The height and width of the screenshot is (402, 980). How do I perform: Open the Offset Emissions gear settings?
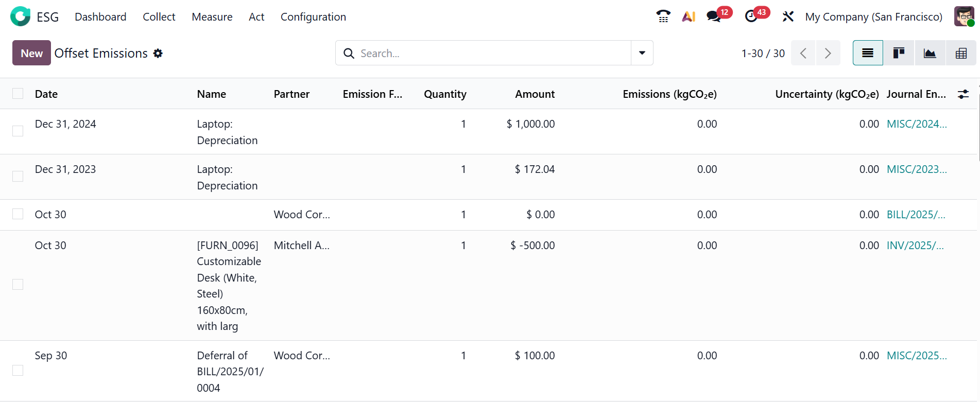coord(158,53)
